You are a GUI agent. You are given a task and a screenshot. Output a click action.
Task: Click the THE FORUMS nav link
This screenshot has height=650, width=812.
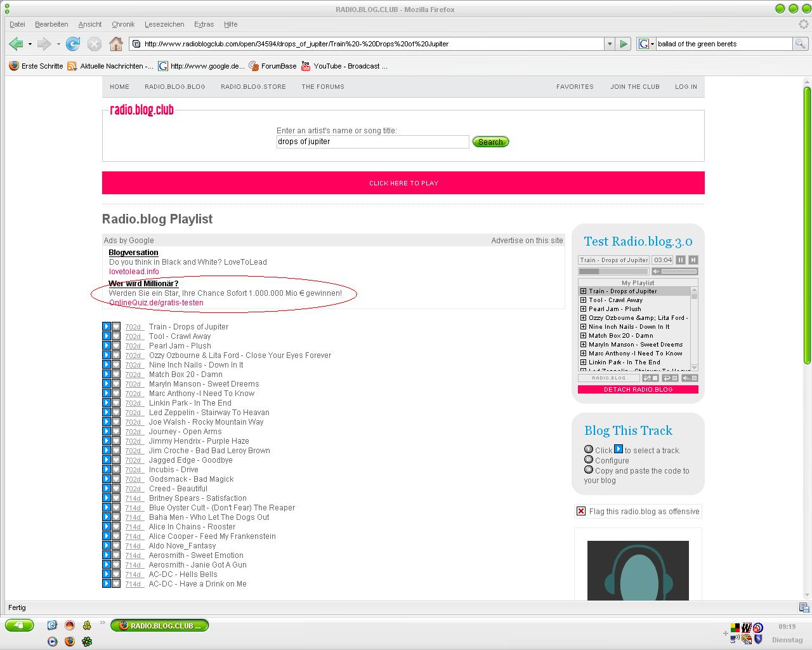(323, 87)
